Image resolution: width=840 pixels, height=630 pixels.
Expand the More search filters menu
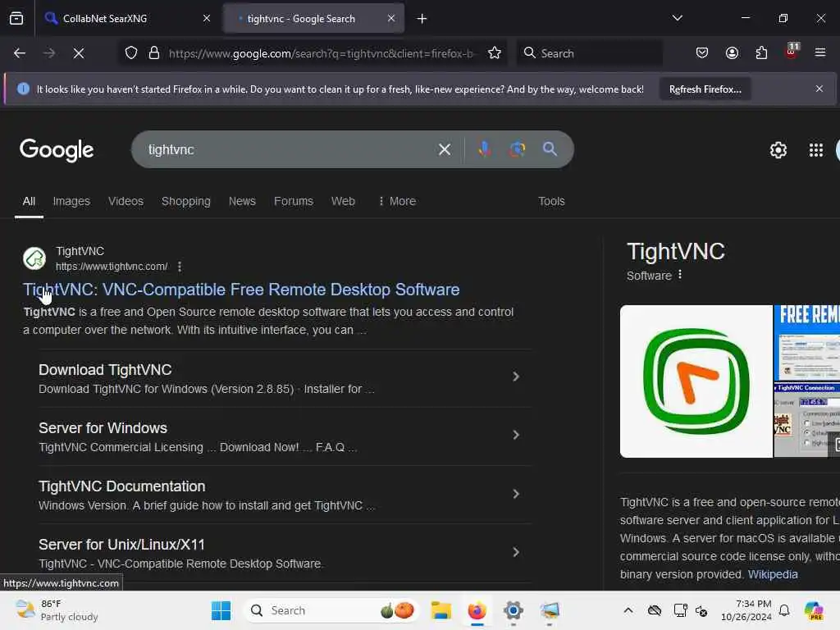point(397,202)
